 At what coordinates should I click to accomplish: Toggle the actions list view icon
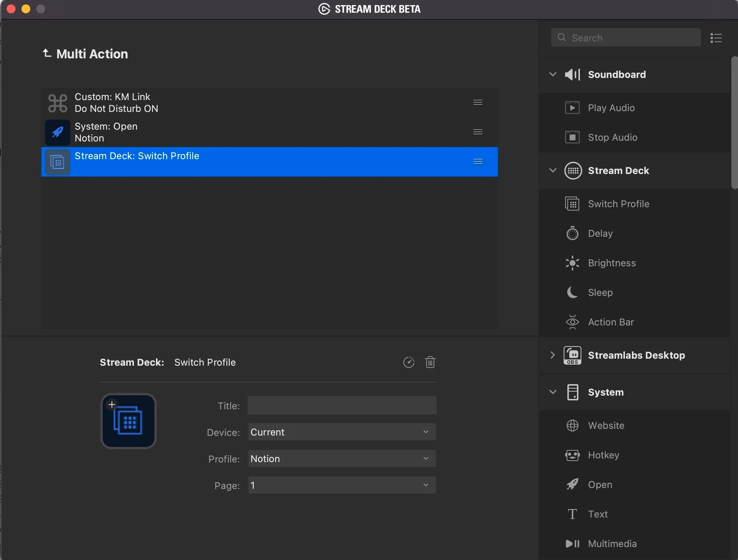point(716,38)
